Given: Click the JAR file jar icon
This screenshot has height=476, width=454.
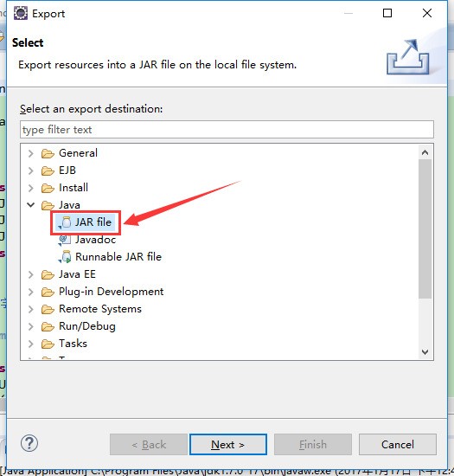Looking at the screenshot, I should pos(65,222).
